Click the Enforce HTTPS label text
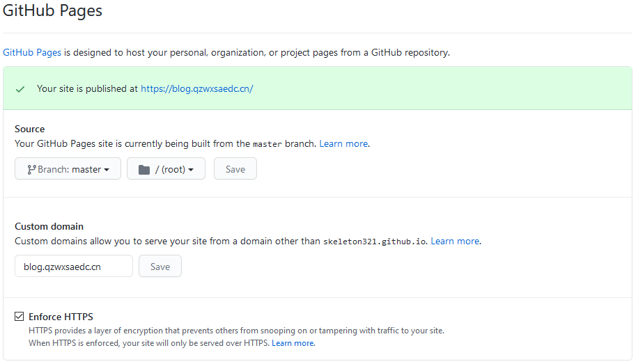Screen dimensions: 638x364 61,317
